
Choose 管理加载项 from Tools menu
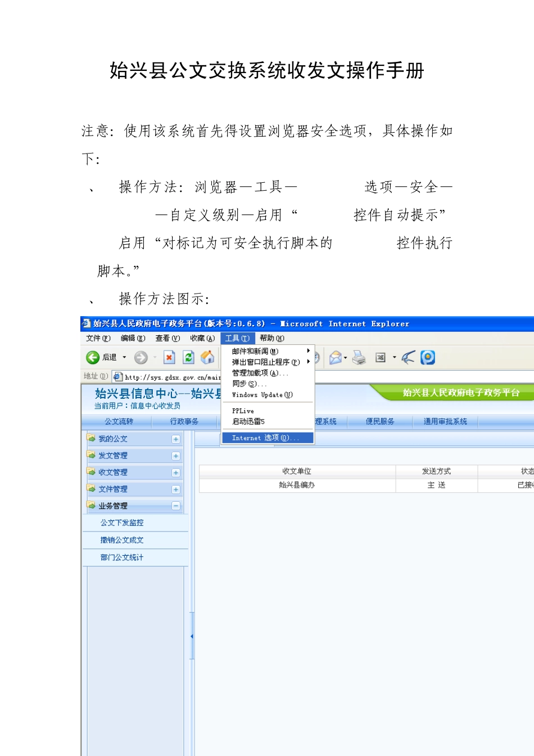(268, 373)
